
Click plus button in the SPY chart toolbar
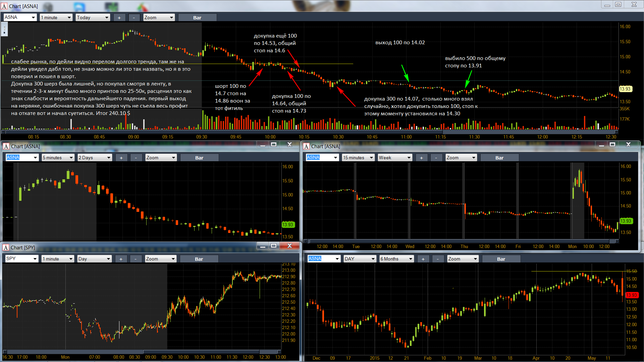tap(121, 259)
